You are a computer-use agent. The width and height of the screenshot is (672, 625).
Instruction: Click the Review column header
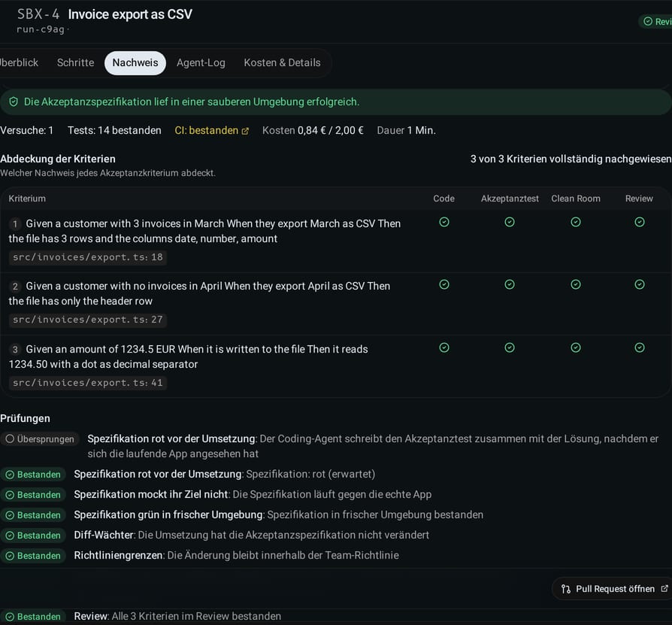[639, 199]
